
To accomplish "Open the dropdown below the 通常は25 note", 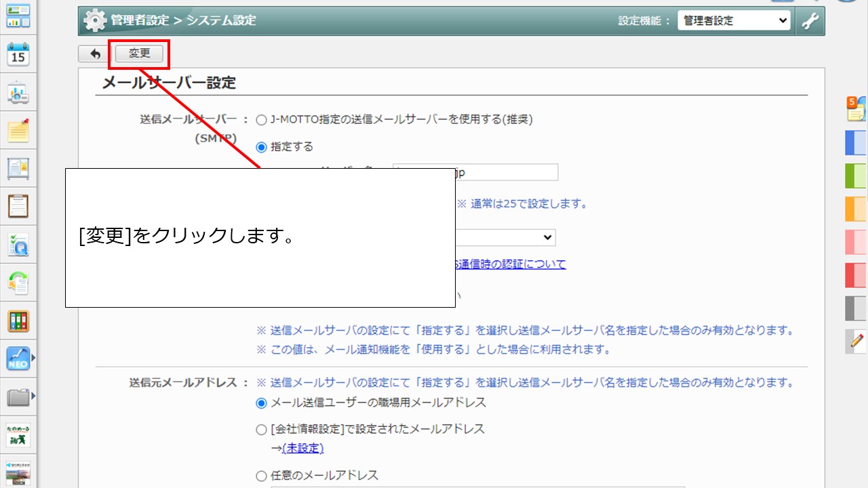I will pyautogui.click(x=505, y=237).
